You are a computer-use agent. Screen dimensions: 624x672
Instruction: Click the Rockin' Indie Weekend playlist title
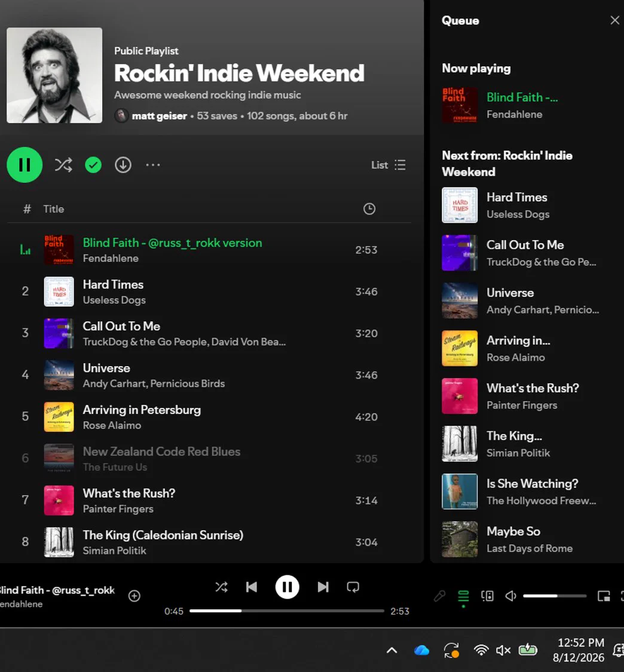point(239,73)
